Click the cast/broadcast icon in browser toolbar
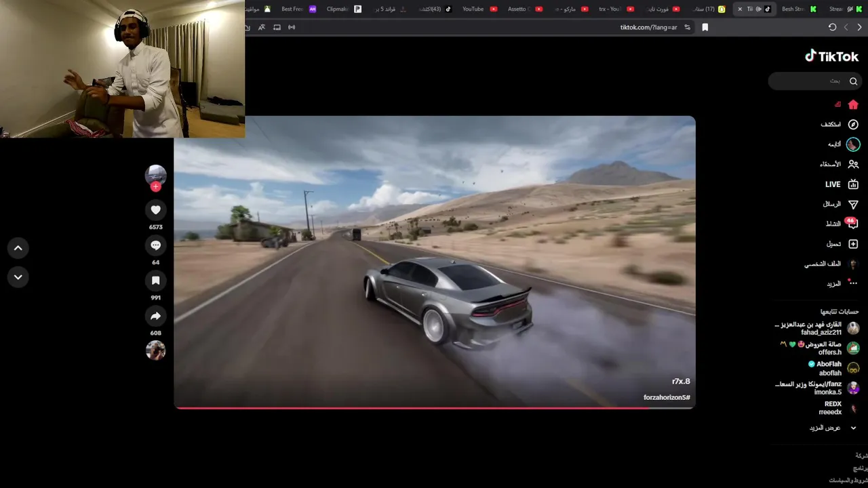This screenshot has height=488, width=868. point(292,27)
